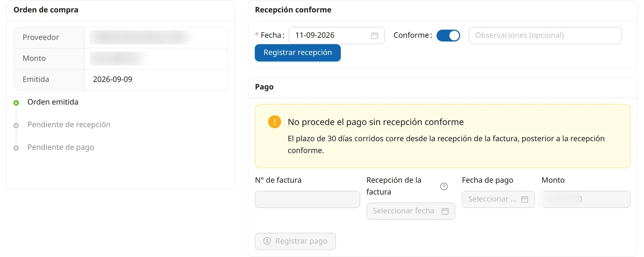Click the dollar icon on Registrar pago
Viewport: 644px width, 257px height.
[x=267, y=241]
